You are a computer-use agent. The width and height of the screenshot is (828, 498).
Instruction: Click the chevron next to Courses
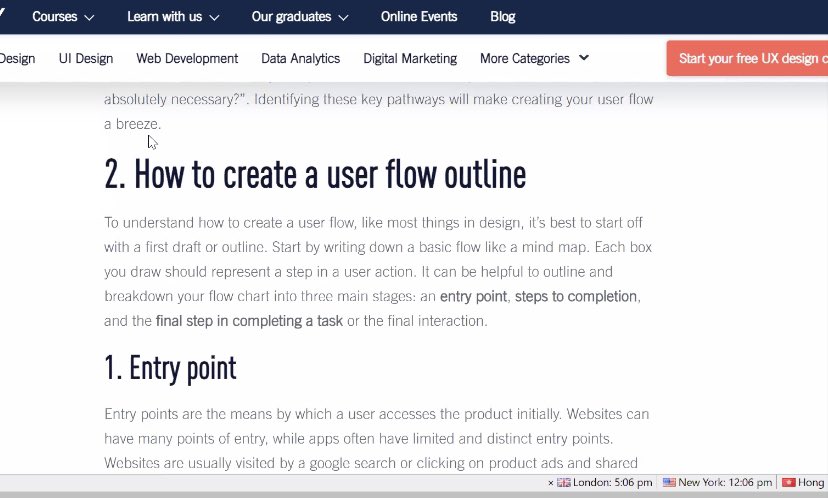pyautogui.click(x=89, y=17)
